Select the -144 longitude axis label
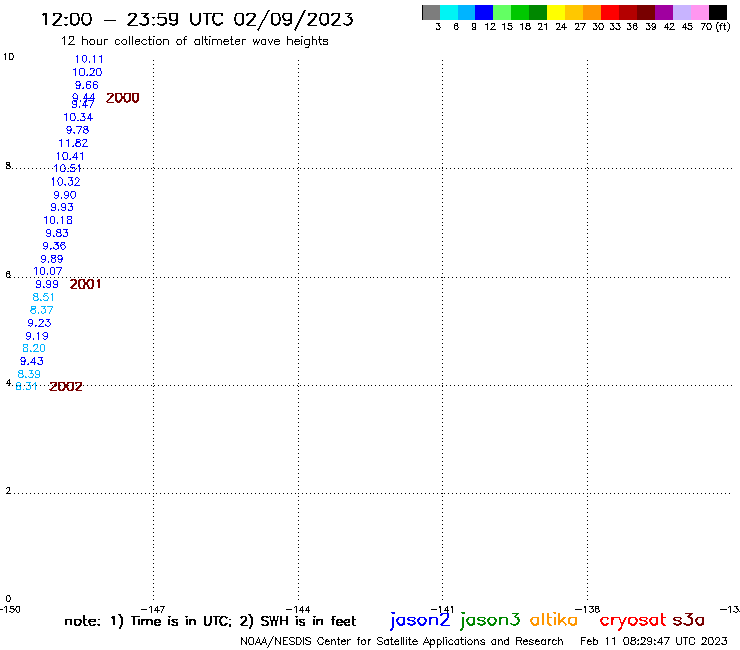Viewport: 740px width, 650px height. pyautogui.click(x=298, y=609)
